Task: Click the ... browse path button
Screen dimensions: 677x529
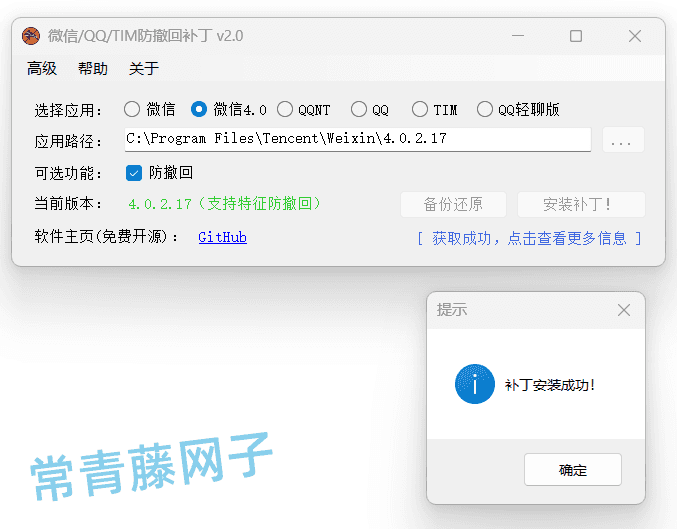Action: click(623, 139)
